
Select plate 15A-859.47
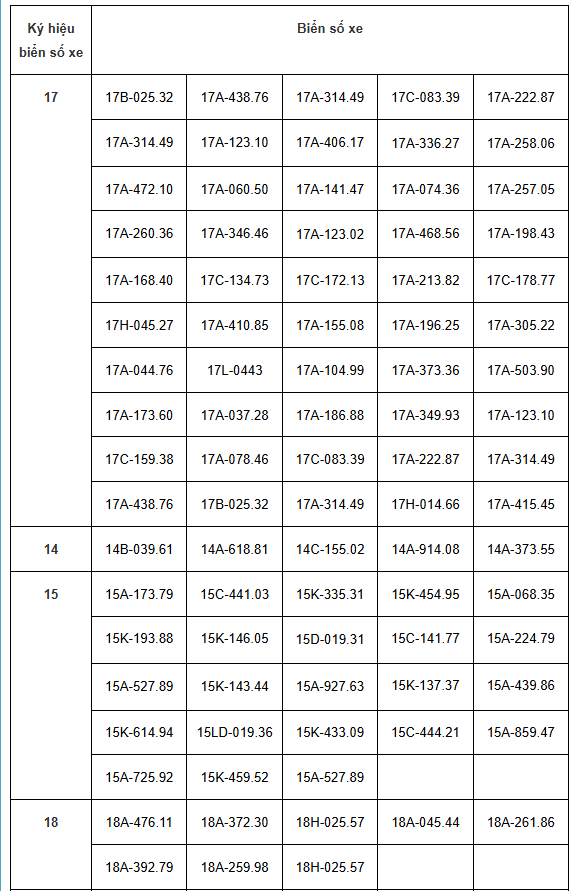coord(521,732)
